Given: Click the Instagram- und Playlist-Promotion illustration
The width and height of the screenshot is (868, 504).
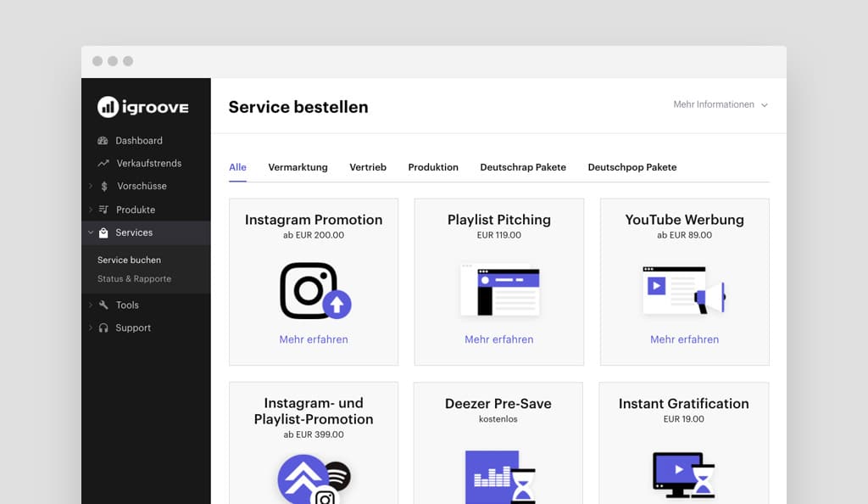Looking at the screenshot, I should pyautogui.click(x=314, y=479).
